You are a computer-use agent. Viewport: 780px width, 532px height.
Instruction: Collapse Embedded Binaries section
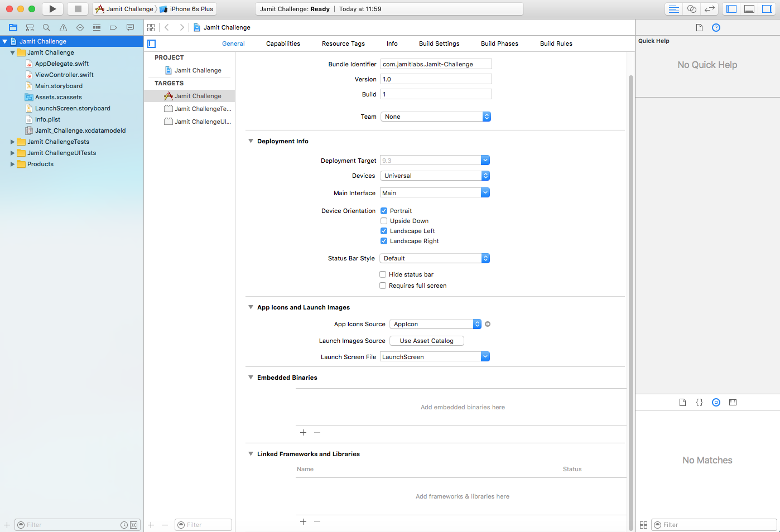click(x=251, y=378)
